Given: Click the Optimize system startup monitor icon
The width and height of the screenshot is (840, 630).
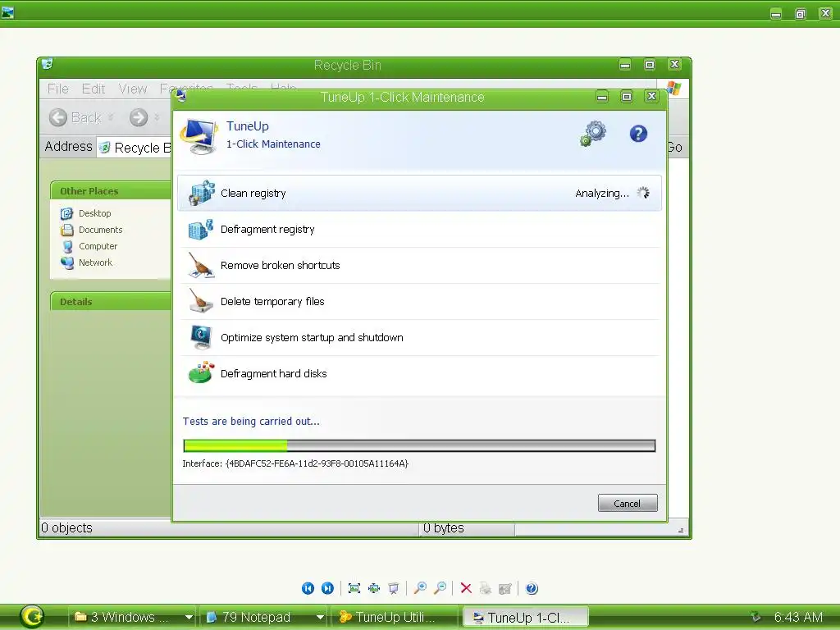Looking at the screenshot, I should [x=202, y=337].
